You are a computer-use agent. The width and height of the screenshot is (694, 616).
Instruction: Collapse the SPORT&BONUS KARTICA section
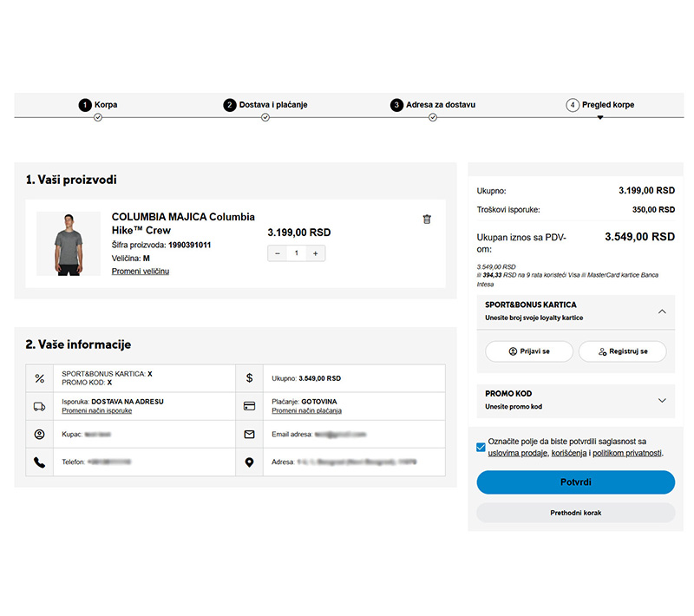(x=662, y=311)
